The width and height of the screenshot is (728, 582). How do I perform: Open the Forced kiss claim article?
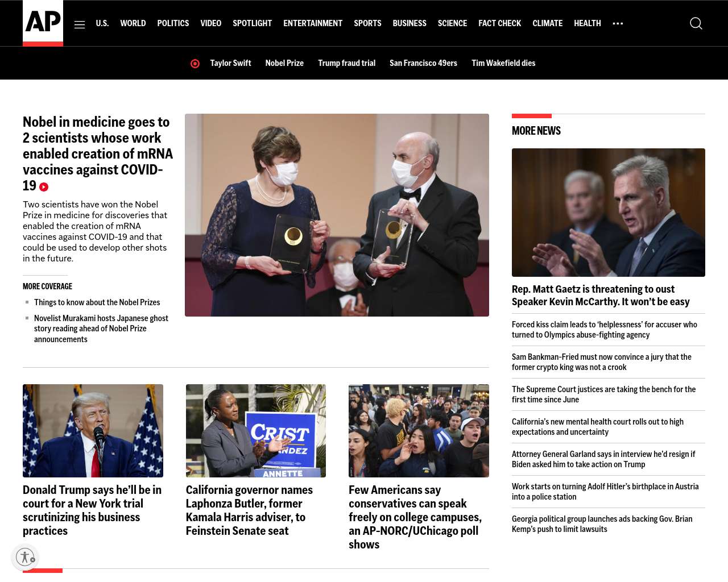(x=604, y=330)
